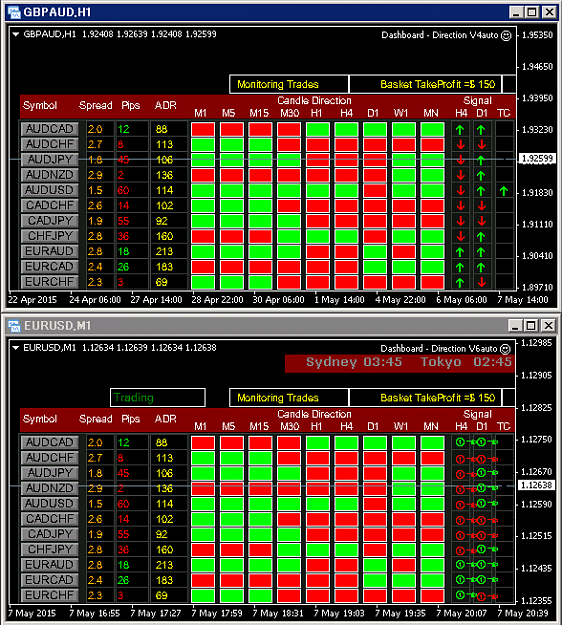562x625 pixels.
Task: Click AUDNZD D1 green circle signal in EURUSD window
Action: [x=481, y=488]
